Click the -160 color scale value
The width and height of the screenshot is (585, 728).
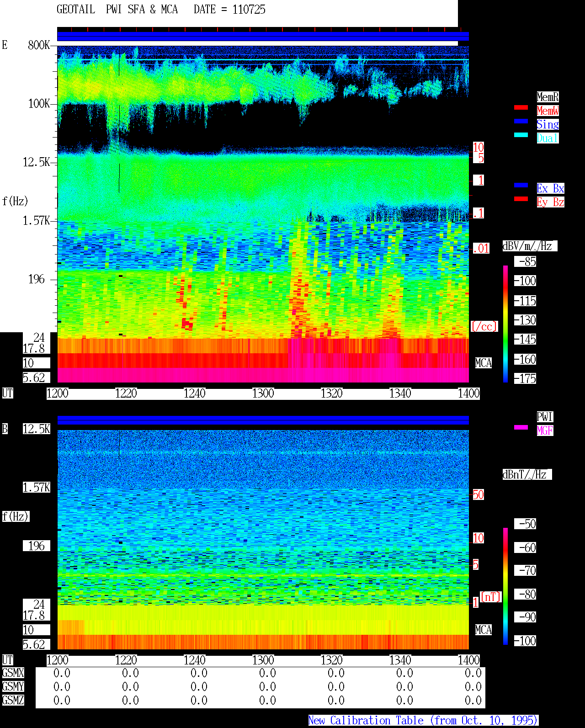point(525,359)
